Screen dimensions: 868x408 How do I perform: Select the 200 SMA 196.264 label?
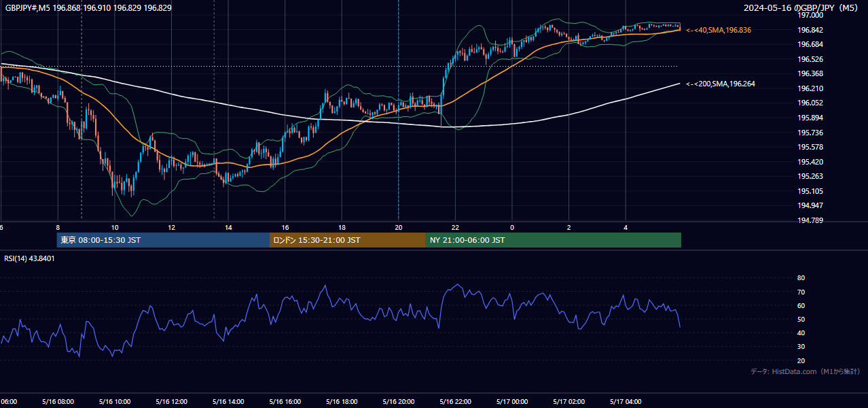click(720, 84)
